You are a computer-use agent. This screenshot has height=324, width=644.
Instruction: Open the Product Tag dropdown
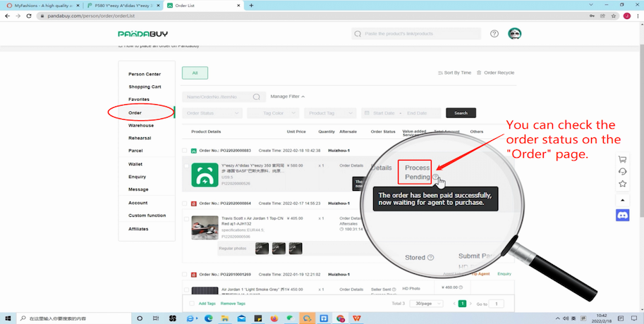[330, 113]
